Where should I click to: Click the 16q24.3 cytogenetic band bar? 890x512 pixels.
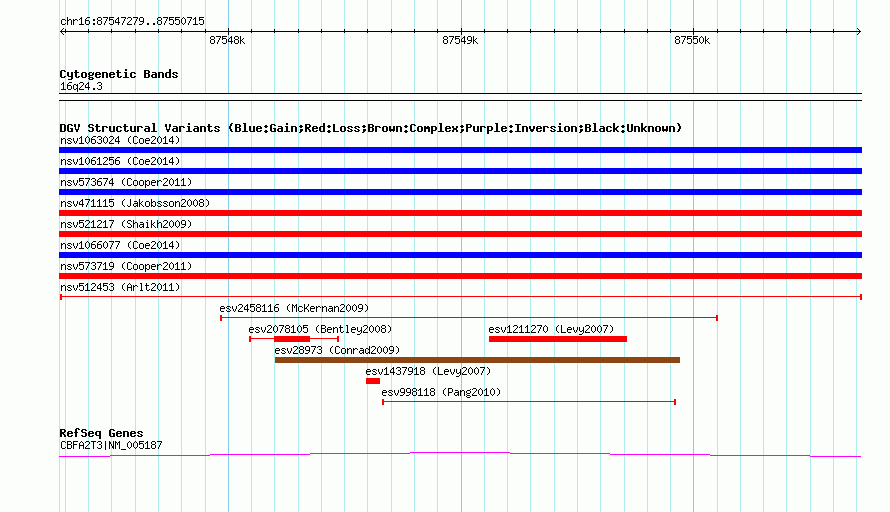tap(460, 97)
